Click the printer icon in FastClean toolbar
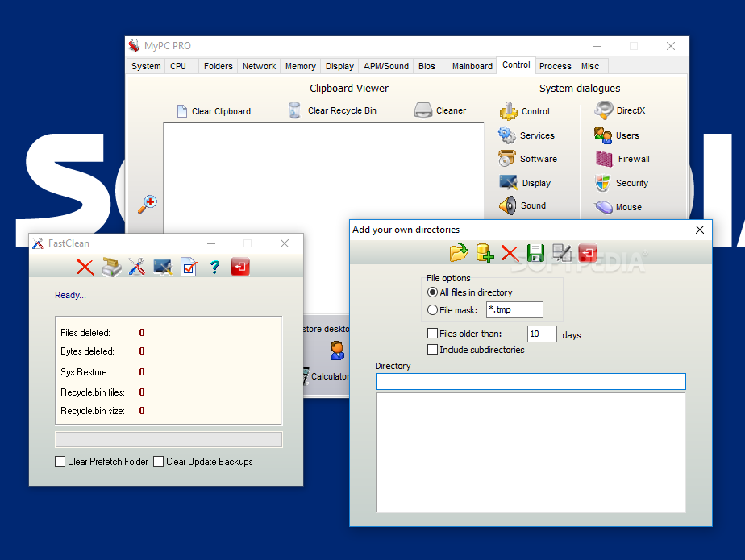This screenshot has height=560, width=745. click(111, 267)
